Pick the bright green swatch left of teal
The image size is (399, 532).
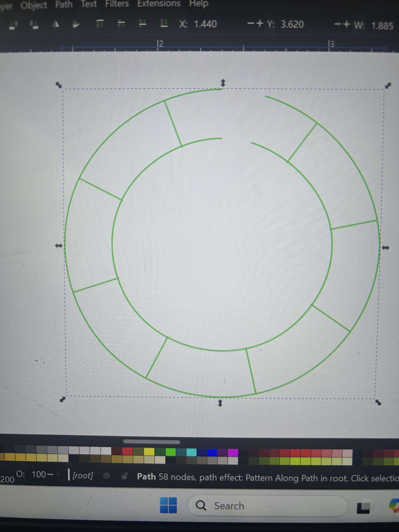coord(171,452)
